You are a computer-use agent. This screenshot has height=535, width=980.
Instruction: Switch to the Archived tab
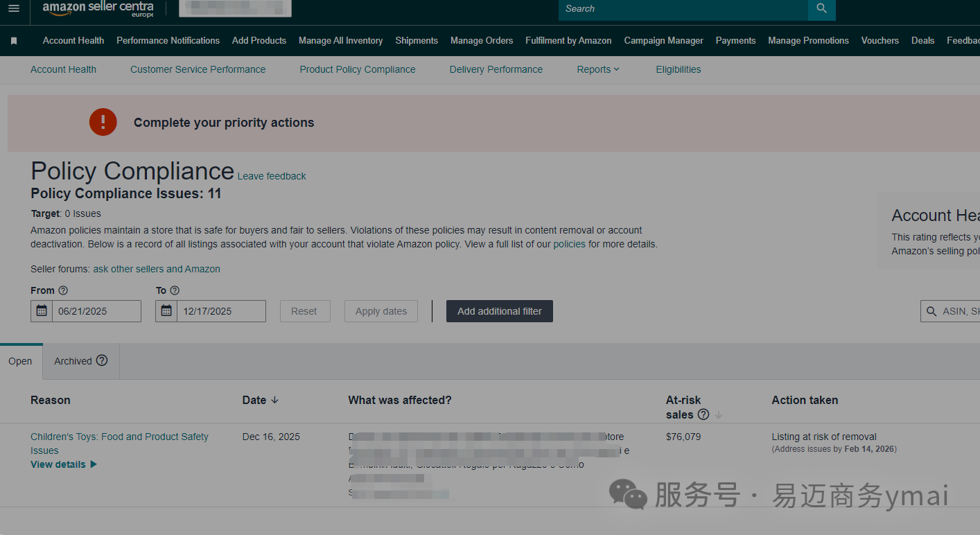click(81, 361)
